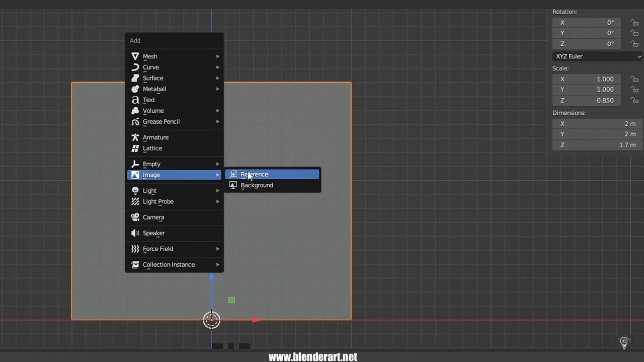644x362 pixels.
Task: Click the 3D cursor at origin
Action: coord(211,320)
